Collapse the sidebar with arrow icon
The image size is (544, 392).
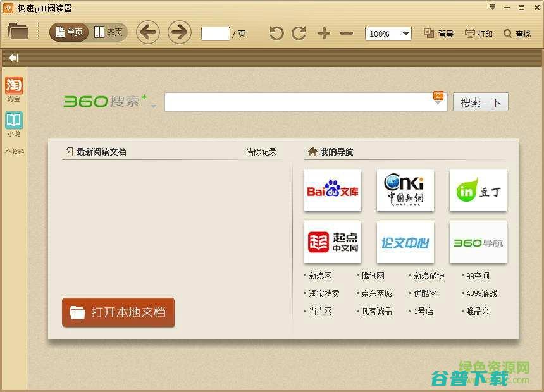click(x=14, y=58)
